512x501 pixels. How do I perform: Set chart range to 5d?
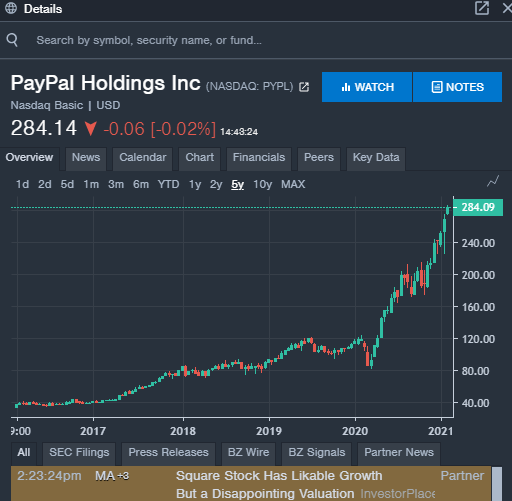(67, 184)
